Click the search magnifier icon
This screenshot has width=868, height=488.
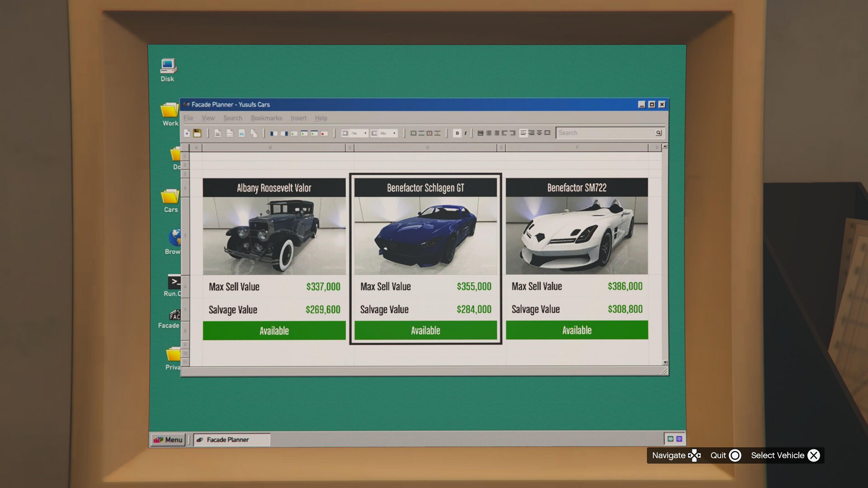(x=658, y=133)
